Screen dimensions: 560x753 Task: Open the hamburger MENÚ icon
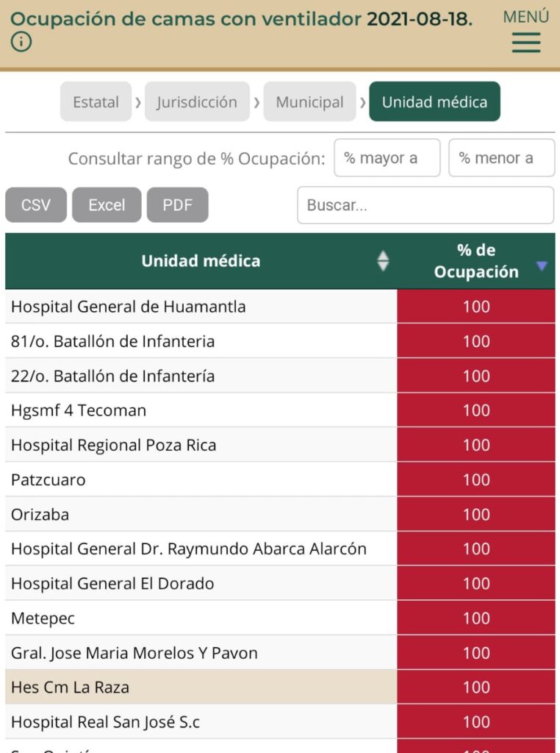[x=526, y=42]
